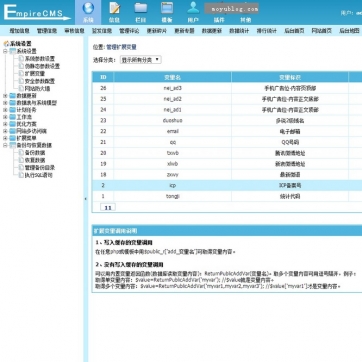Open 后台地图 from the submenu bar

[349, 31]
